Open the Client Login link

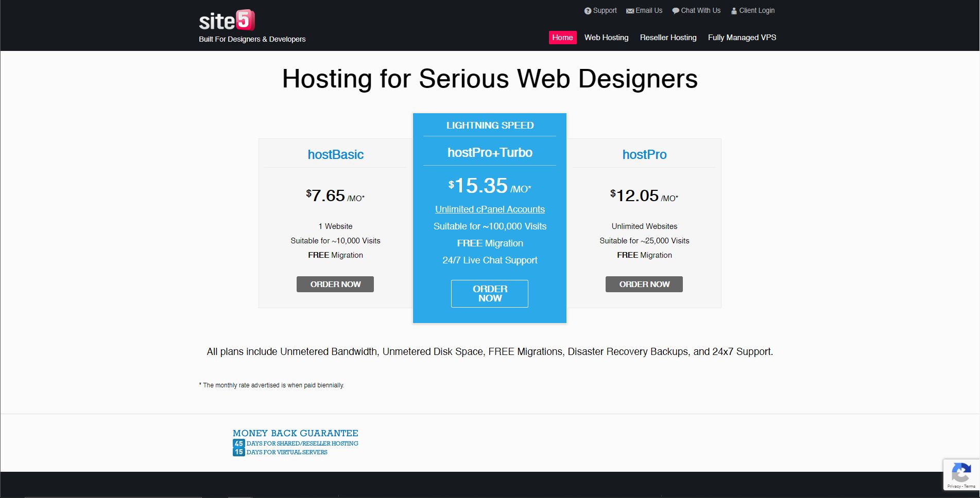[757, 10]
